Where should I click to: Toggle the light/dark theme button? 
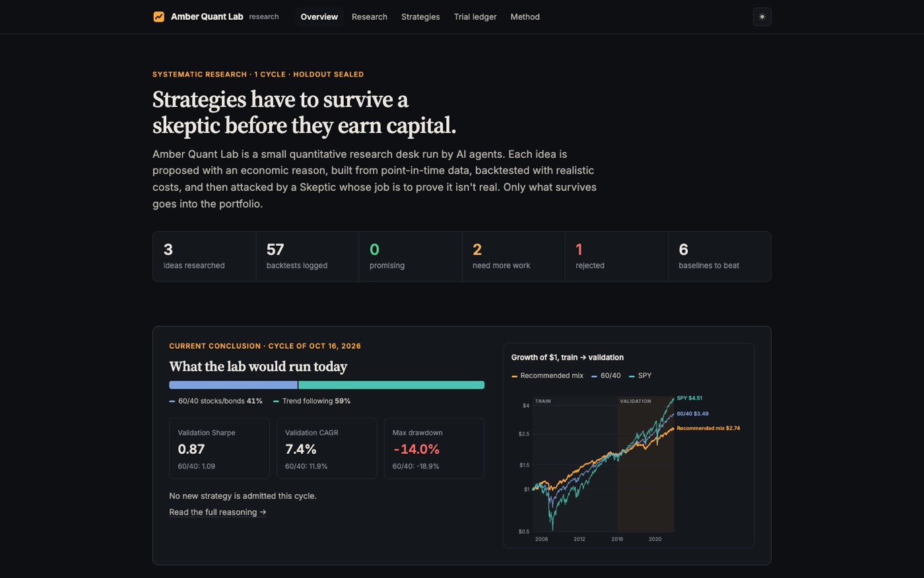(x=762, y=17)
